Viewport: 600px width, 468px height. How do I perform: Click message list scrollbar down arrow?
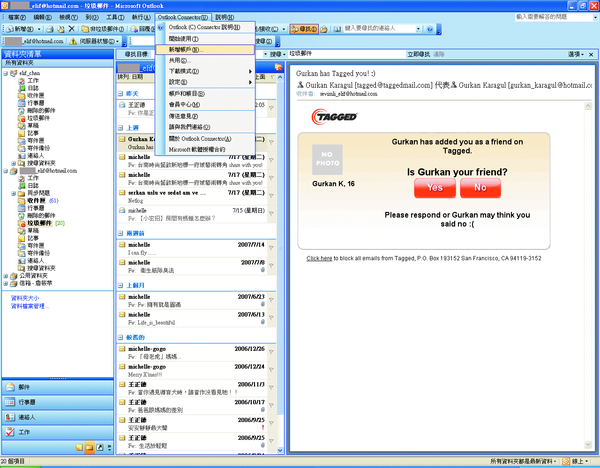[x=280, y=450]
